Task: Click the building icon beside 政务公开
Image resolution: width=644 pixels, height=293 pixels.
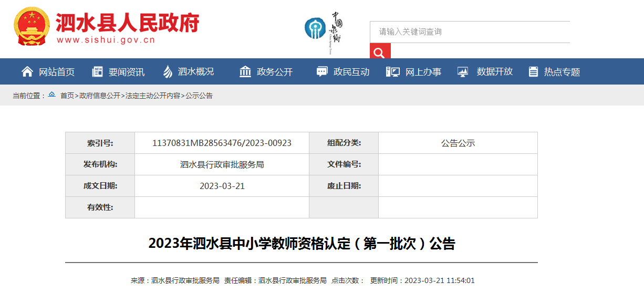Action: coord(245,72)
